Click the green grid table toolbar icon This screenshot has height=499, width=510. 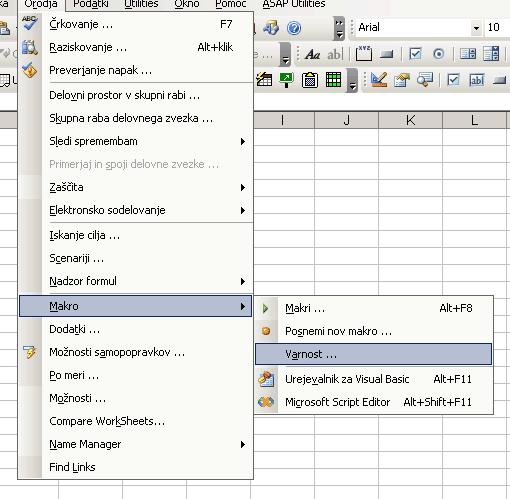click(333, 80)
